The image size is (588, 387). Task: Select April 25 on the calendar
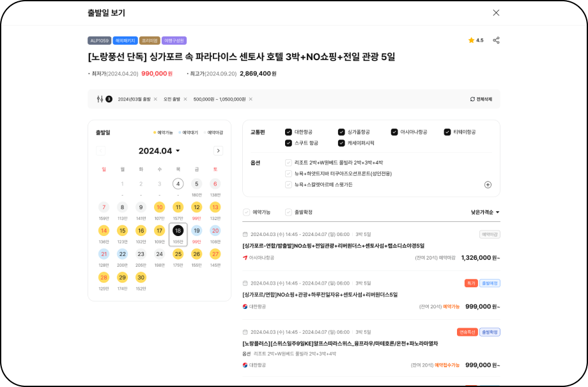click(x=178, y=254)
